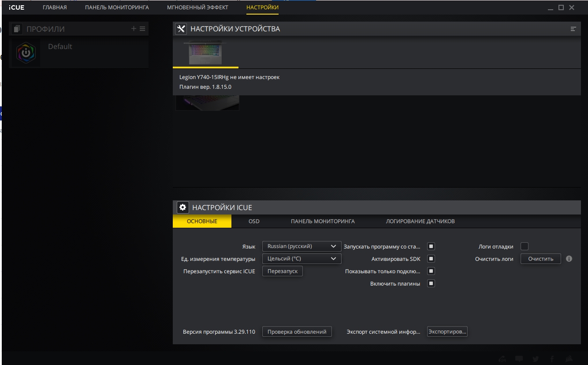Open the Corsair sails logo in footer

(569, 359)
